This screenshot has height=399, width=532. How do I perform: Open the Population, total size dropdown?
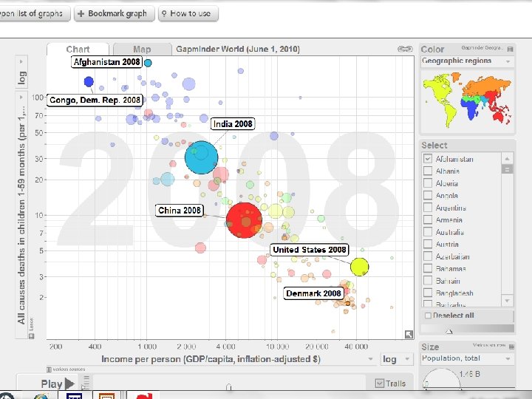pos(468,358)
